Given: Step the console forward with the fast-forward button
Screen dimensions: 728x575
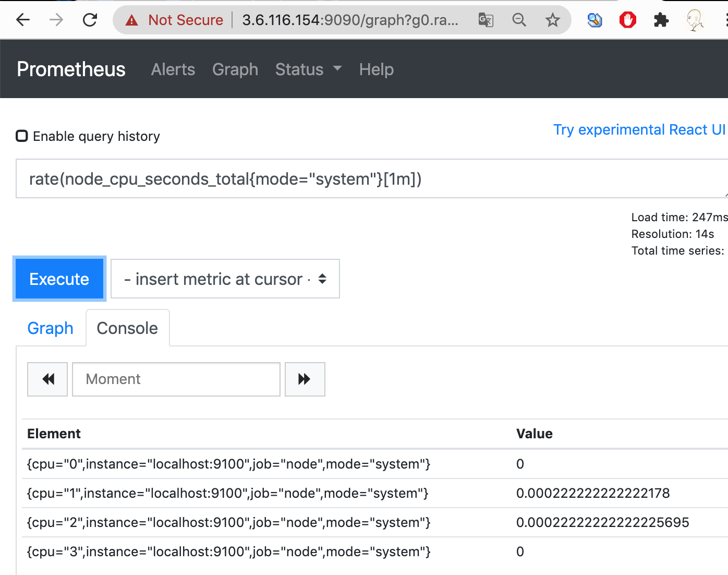Looking at the screenshot, I should point(305,379).
